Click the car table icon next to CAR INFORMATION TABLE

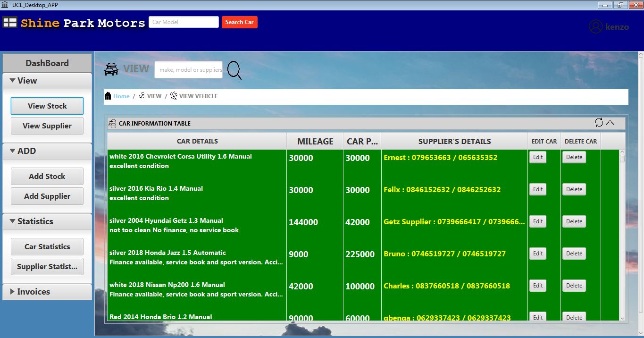(x=112, y=124)
